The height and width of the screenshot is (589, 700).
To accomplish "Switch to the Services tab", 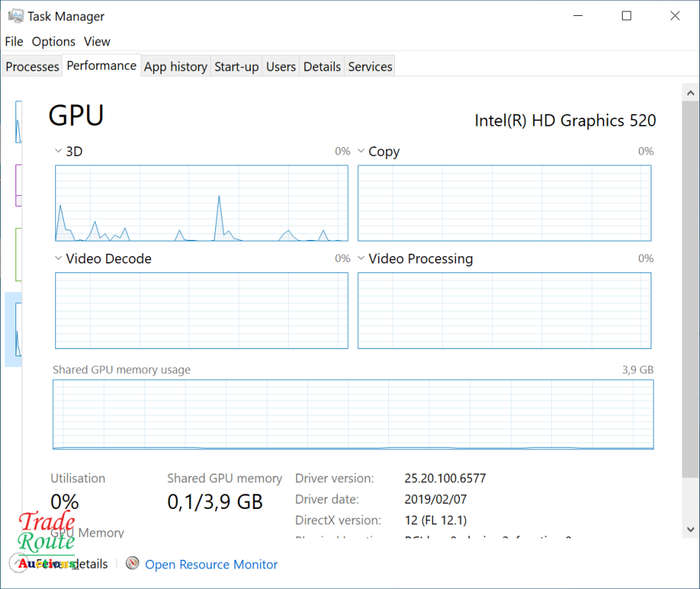I will point(370,66).
